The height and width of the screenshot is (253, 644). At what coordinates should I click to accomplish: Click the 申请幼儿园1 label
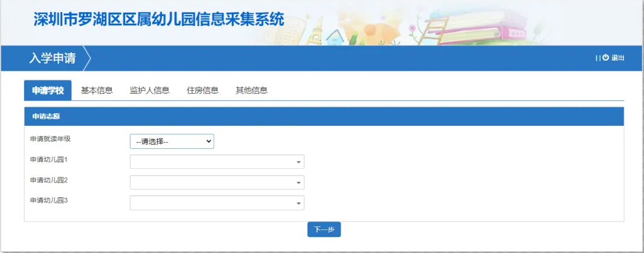(48, 159)
